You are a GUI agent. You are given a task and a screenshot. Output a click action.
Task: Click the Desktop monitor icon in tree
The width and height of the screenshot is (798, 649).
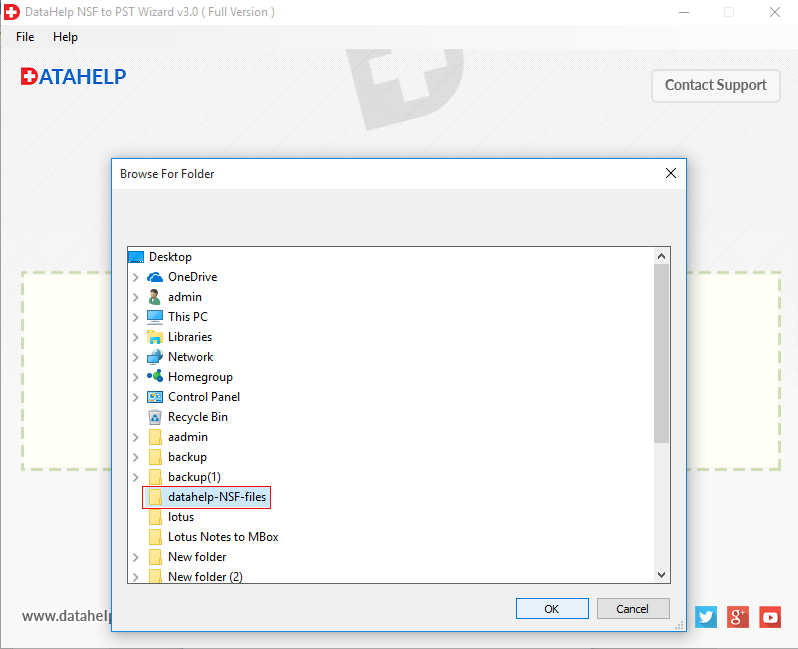coord(136,257)
